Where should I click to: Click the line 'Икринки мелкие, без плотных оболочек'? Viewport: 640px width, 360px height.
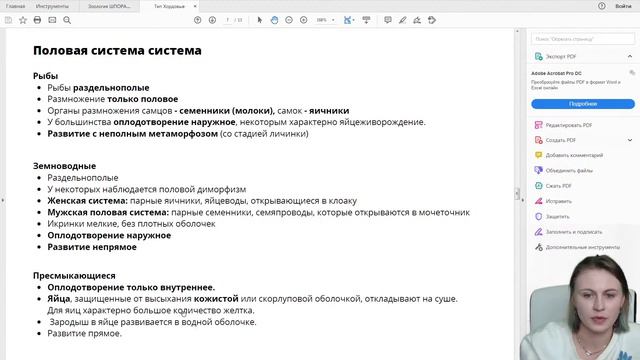coord(131,224)
